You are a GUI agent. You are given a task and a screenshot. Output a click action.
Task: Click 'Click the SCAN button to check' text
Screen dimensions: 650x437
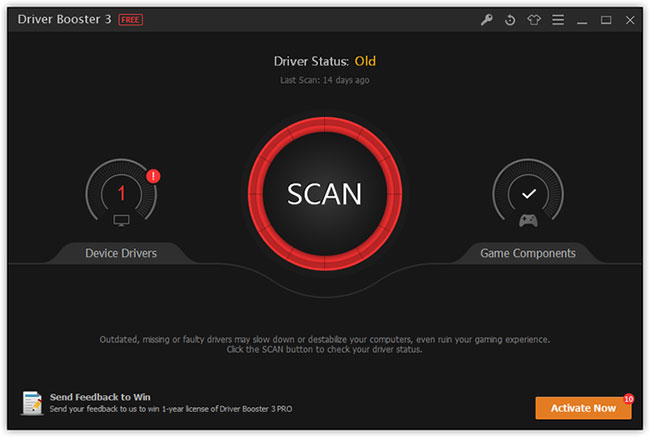click(x=325, y=350)
